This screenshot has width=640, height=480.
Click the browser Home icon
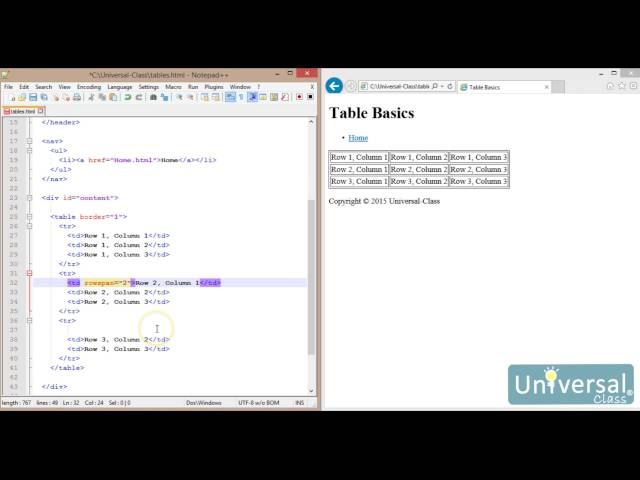pyautogui.click(x=610, y=86)
